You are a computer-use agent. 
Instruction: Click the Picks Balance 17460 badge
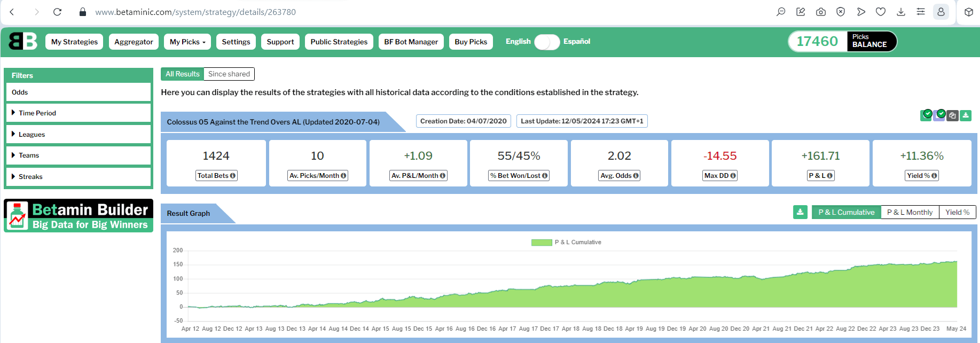(842, 41)
